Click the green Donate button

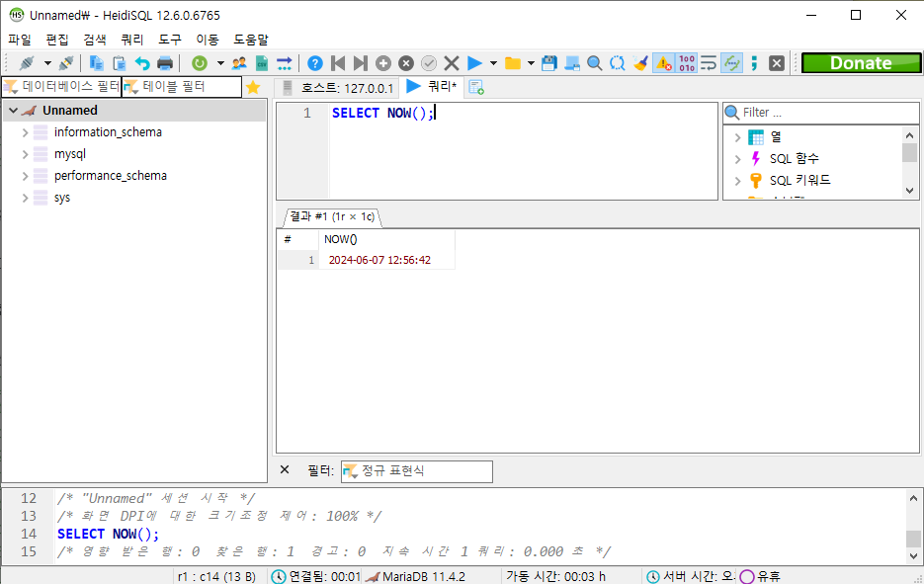[x=861, y=63]
